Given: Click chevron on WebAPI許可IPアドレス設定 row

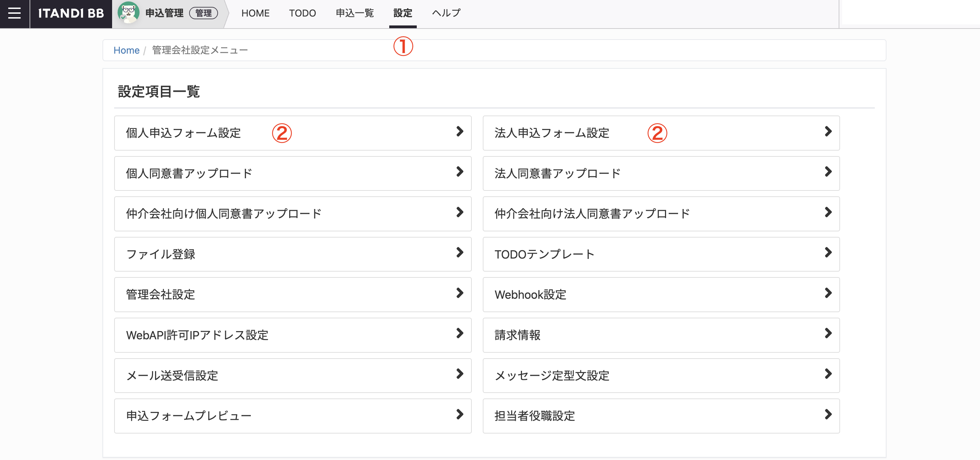Looking at the screenshot, I should click(x=459, y=333).
